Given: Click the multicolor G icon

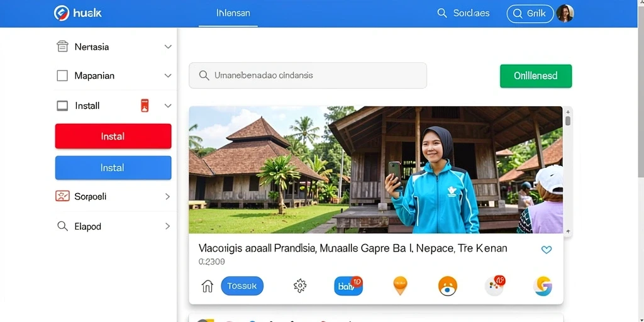Looking at the screenshot, I should click(543, 286).
